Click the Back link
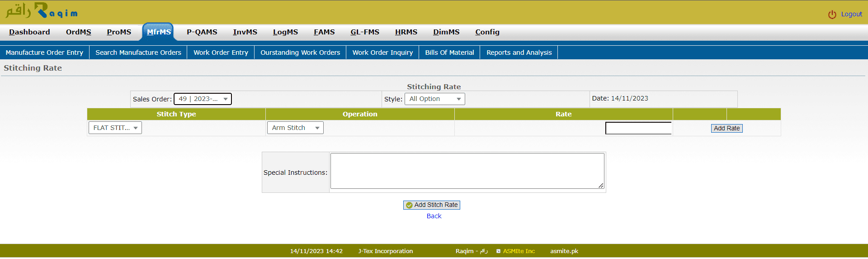The image size is (868, 259). pos(434,216)
